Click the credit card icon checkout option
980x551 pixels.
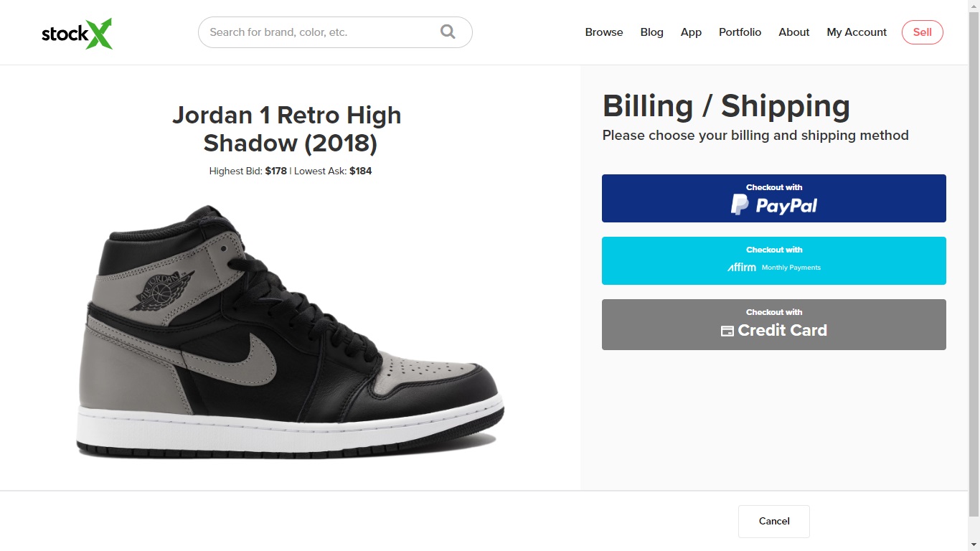pos(773,325)
